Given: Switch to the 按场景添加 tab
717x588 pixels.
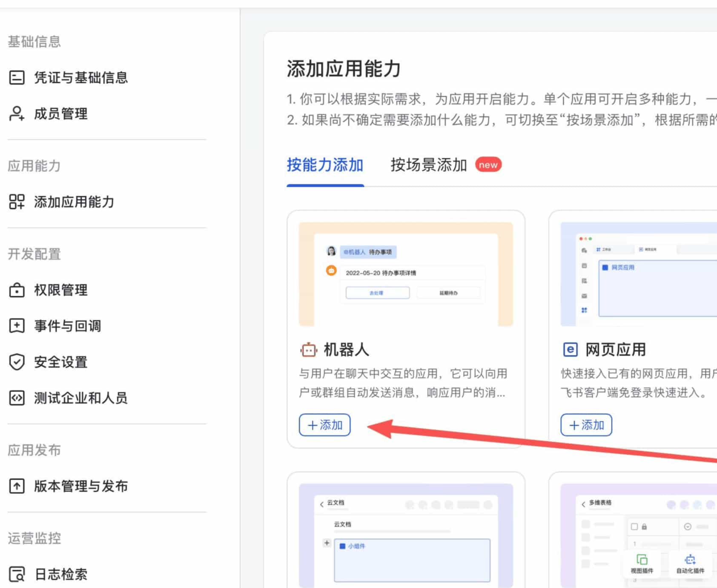Looking at the screenshot, I should tap(428, 165).
